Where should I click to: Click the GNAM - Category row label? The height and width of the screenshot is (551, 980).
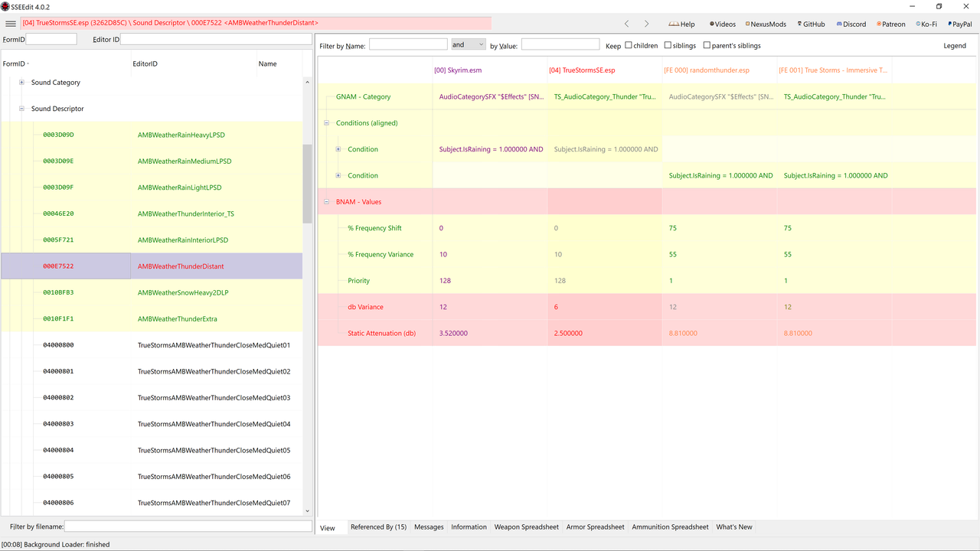click(x=363, y=97)
